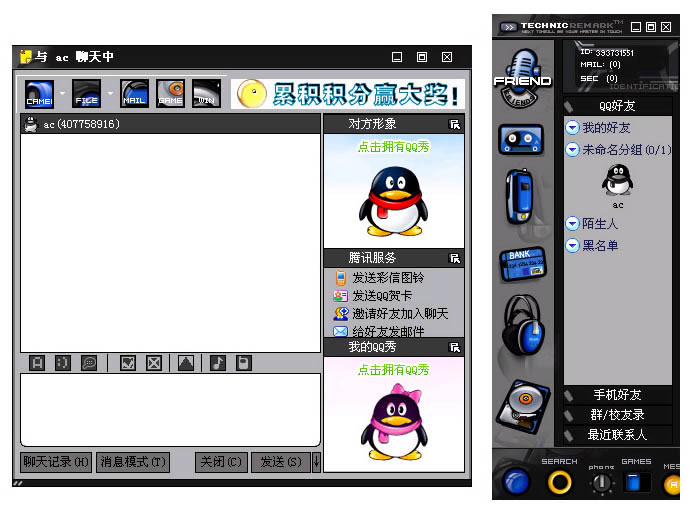Expand the 陌生人 group

coord(573,223)
